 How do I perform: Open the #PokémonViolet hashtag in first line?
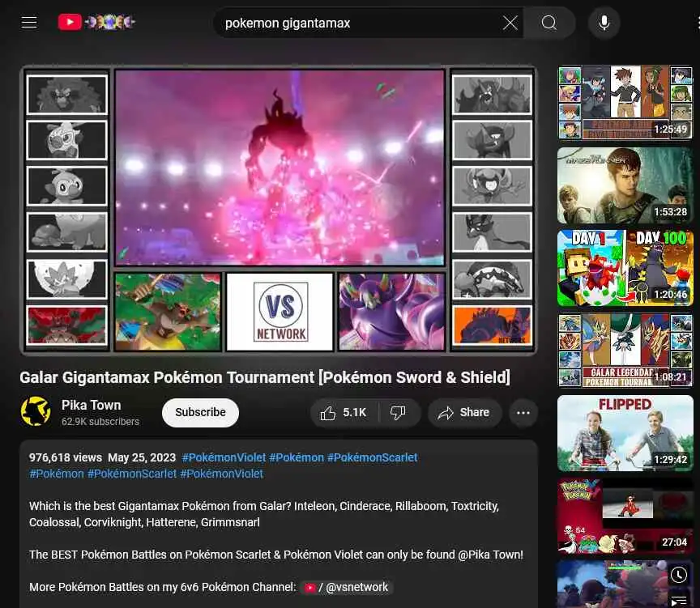point(224,457)
